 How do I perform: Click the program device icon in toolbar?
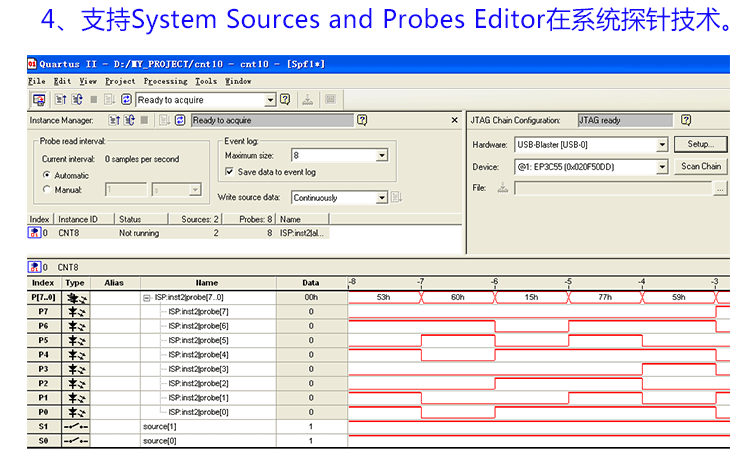click(308, 99)
